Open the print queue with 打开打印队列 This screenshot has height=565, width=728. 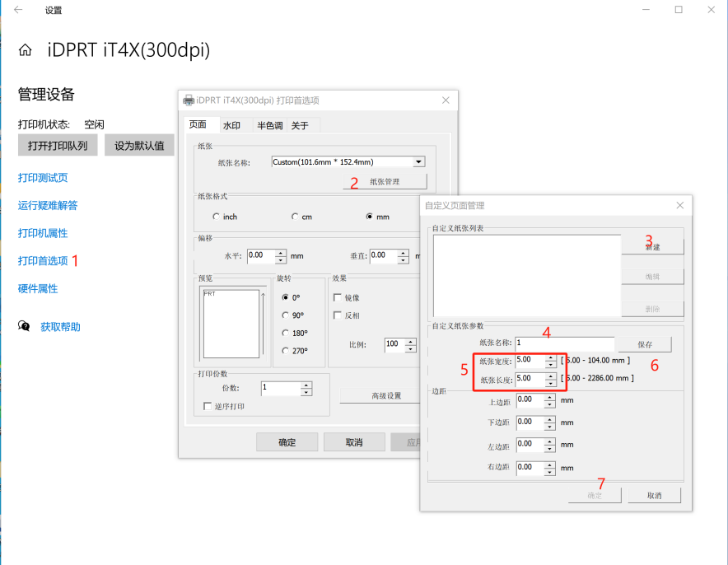click(x=58, y=145)
